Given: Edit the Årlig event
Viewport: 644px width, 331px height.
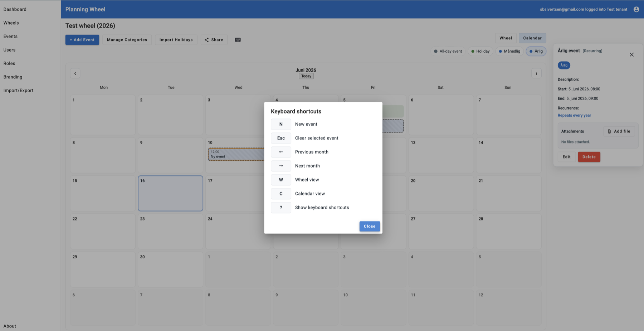Looking at the screenshot, I should 567,157.
